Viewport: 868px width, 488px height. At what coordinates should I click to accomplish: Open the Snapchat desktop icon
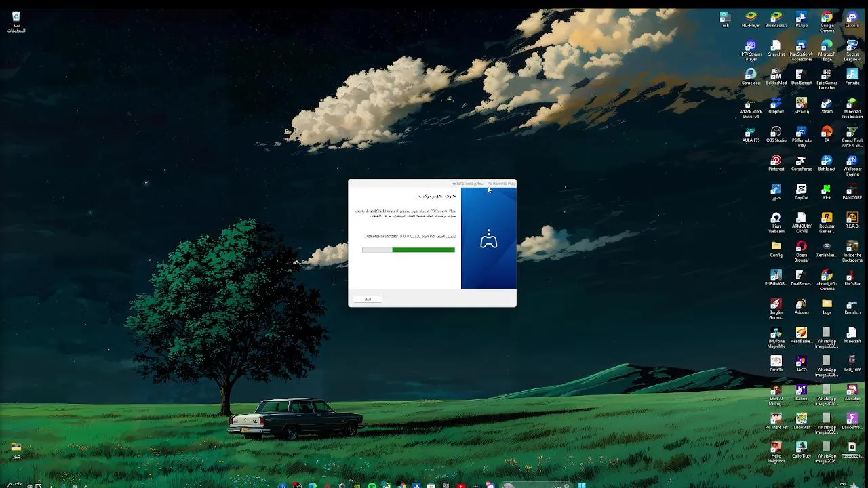tap(776, 49)
